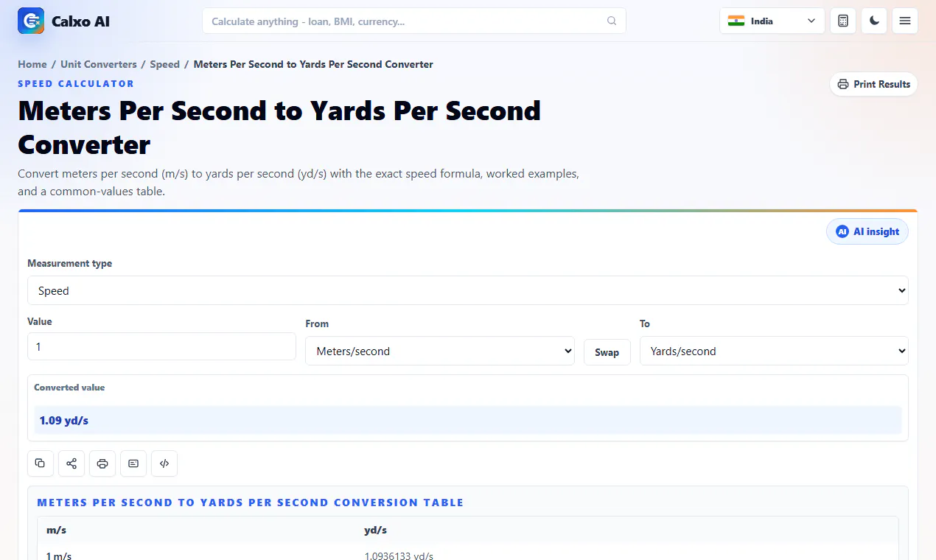Swap the From and To units
936x560 pixels.
click(607, 352)
